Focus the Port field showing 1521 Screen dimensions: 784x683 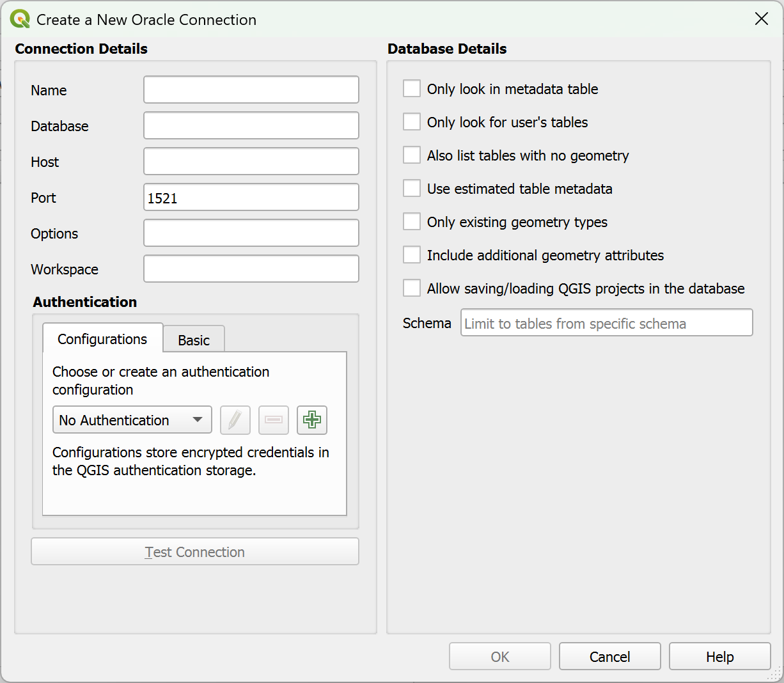(251, 198)
